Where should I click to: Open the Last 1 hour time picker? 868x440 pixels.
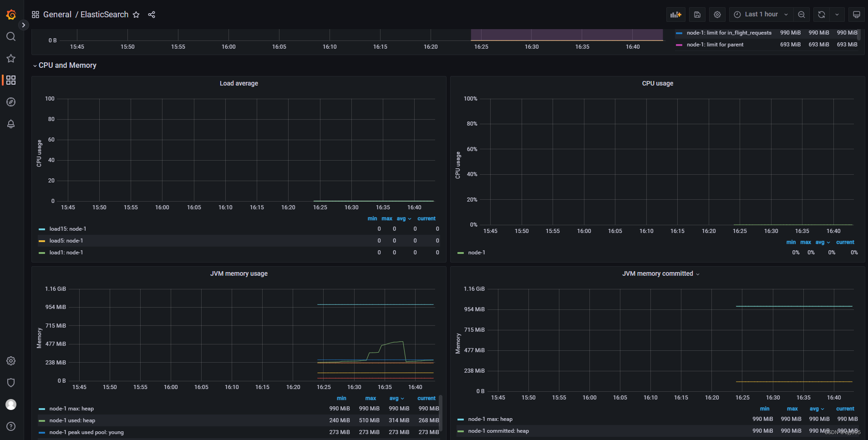pos(761,14)
